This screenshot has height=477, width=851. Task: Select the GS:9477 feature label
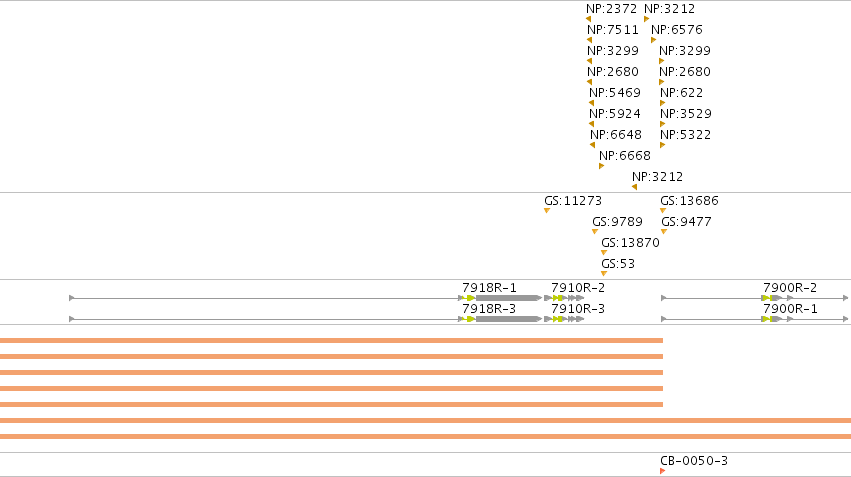coord(686,222)
